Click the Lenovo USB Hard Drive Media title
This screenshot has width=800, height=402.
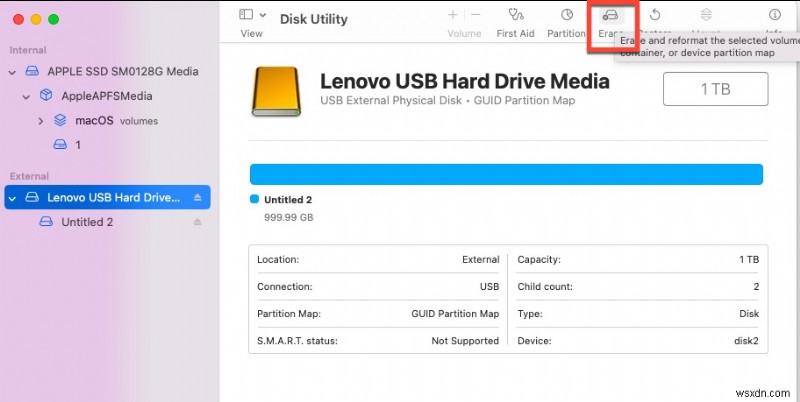[x=464, y=81]
